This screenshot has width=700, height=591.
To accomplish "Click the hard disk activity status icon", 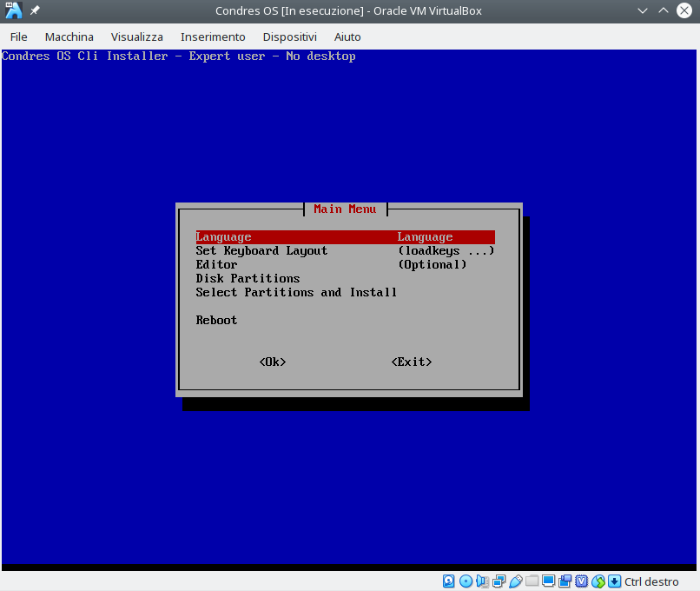I will [x=449, y=581].
